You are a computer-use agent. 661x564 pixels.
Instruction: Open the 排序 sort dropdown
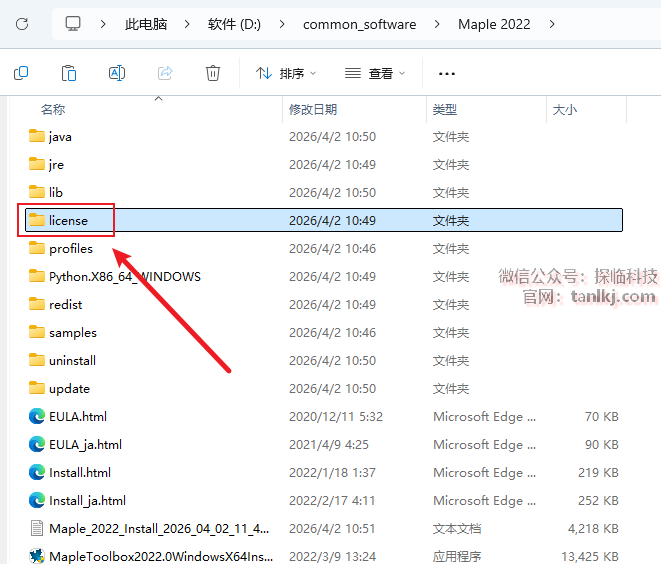pos(286,74)
